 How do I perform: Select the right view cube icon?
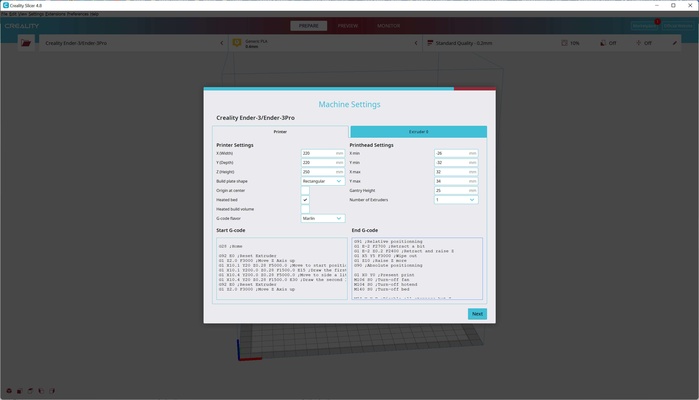pyautogui.click(x=52, y=391)
